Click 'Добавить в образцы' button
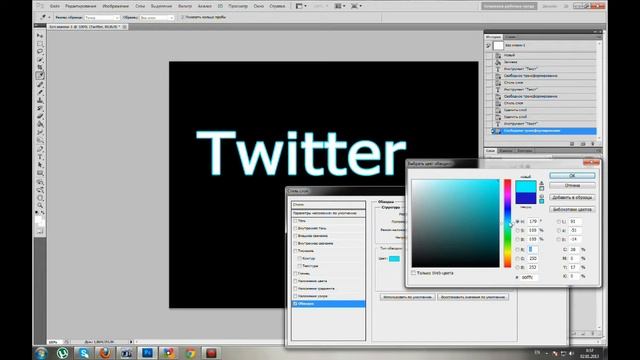This screenshot has width=640, height=360. pyautogui.click(x=572, y=197)
